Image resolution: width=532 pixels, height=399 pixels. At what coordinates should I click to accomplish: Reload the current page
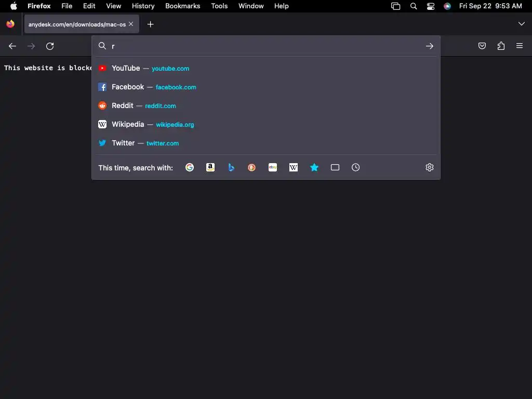(50, 46)
